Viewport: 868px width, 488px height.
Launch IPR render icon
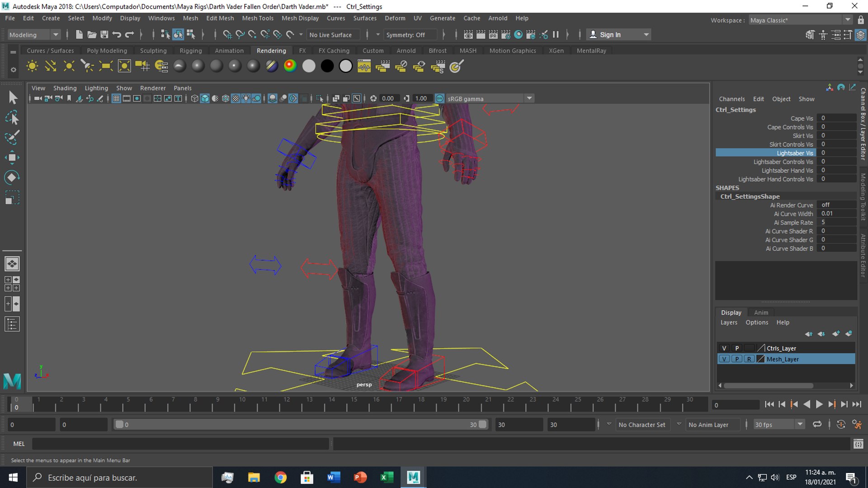pos(493,34)
